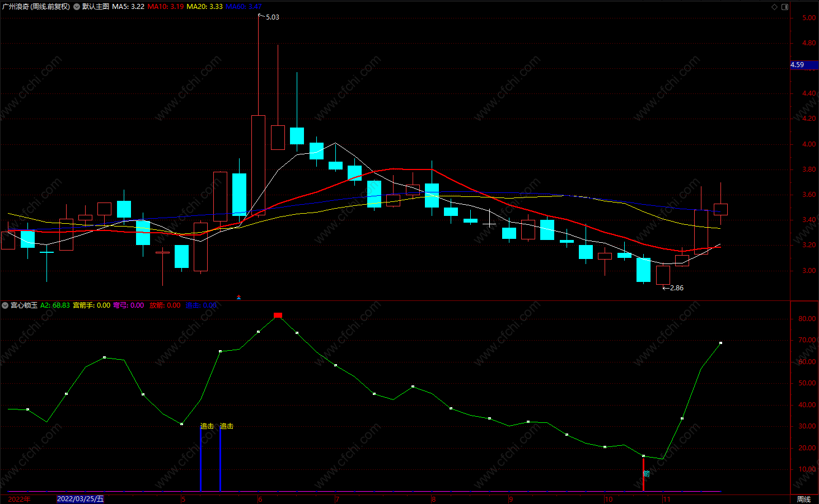The width and height of the screenshot is (819, 504).
Task: Click the diamond icon at top right
Action: pos(775,7)
